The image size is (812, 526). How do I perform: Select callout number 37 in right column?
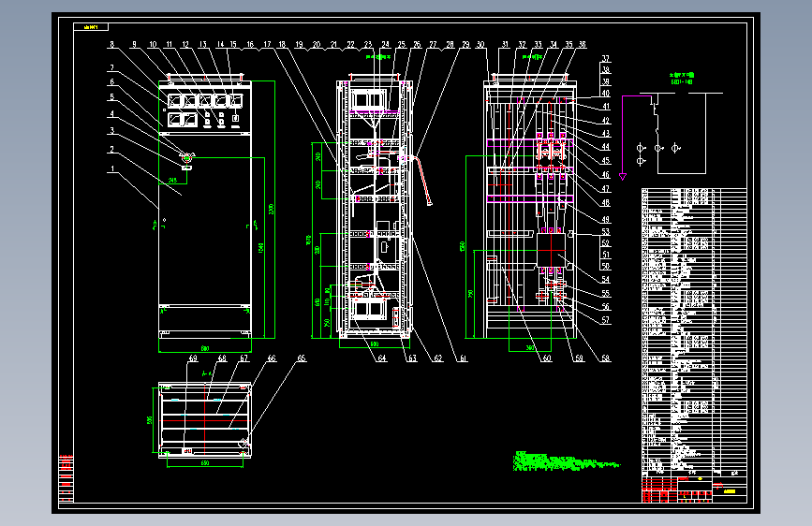pos(605,59)
